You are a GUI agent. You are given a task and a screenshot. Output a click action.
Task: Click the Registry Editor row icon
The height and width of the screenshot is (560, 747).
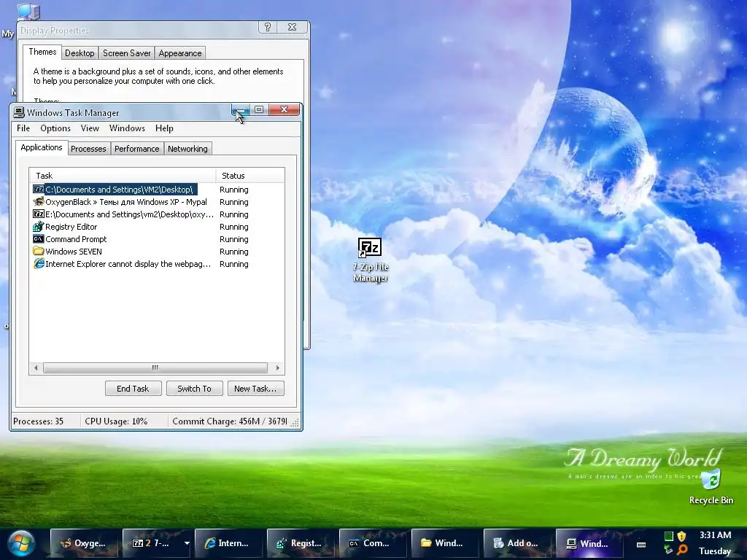click(x=38, y=227)
